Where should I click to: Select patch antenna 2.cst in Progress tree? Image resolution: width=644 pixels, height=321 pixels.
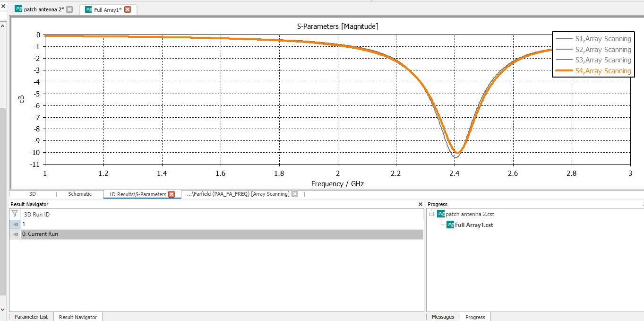470,214
